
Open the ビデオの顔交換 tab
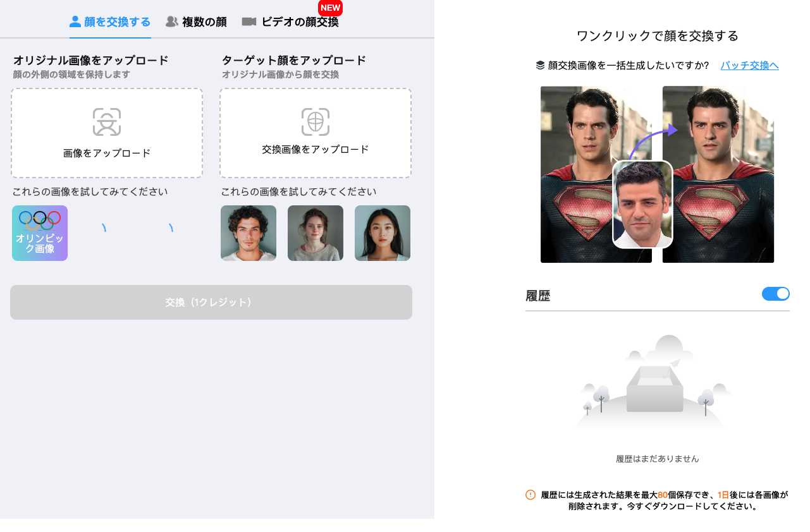[x=290, y=22]
